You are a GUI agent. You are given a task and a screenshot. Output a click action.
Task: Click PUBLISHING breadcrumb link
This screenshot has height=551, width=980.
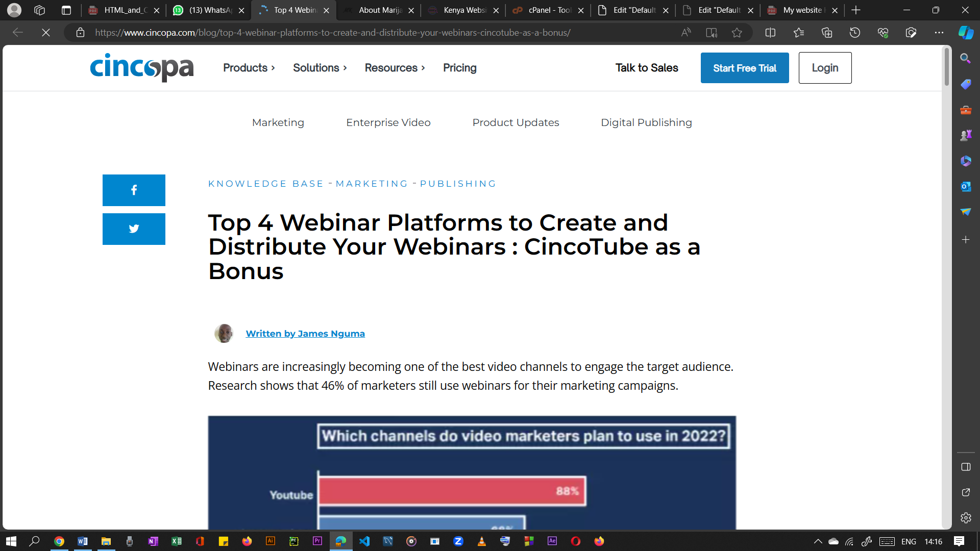coord(458,184)
